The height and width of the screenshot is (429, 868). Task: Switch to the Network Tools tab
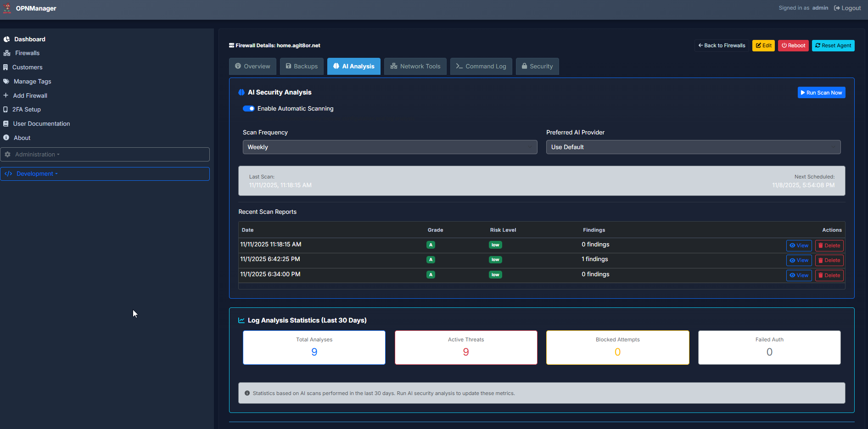tap(415, 67)
